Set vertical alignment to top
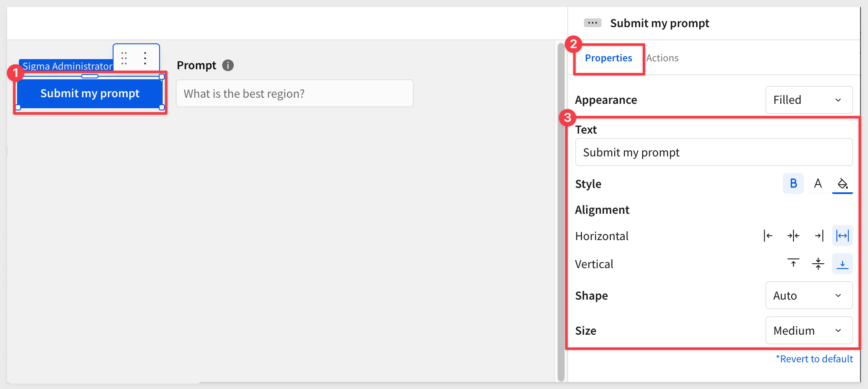This screenshot has width=868, height=389. [793, 264]
